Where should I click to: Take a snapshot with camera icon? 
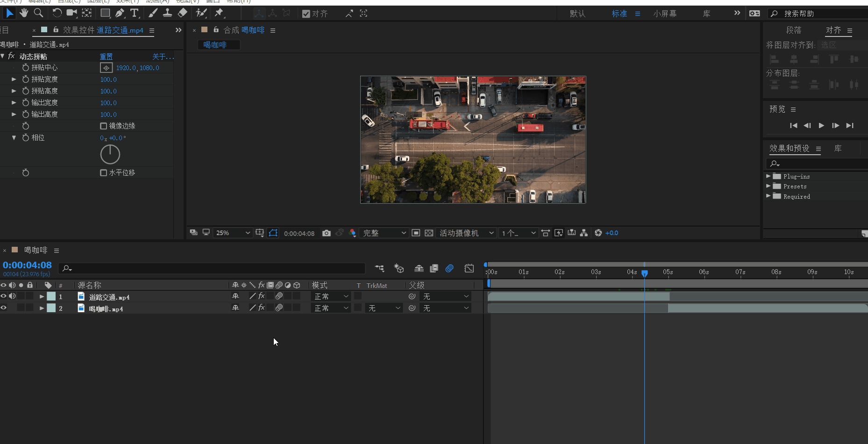[x=327, y=233]
